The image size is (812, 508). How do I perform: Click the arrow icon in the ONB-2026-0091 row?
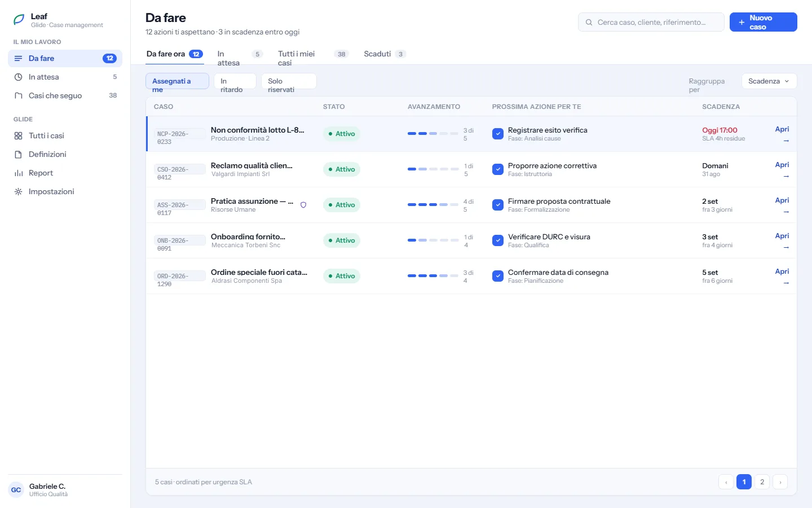point(786,247)
